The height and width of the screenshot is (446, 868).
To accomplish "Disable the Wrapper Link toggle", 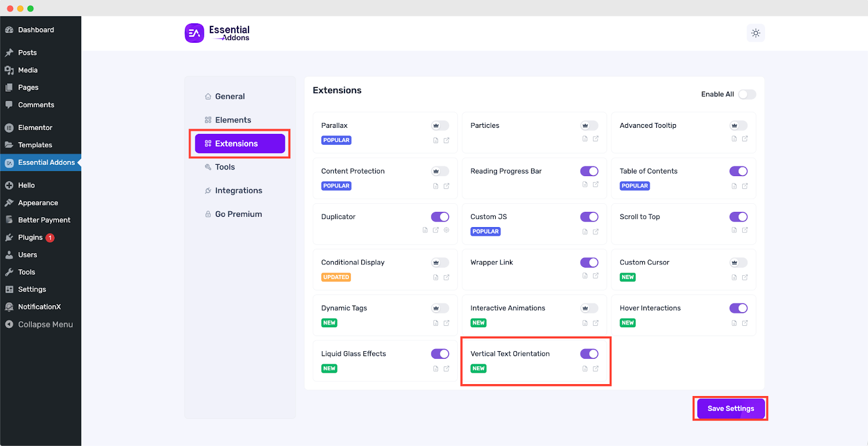I will tap(589, 262).
